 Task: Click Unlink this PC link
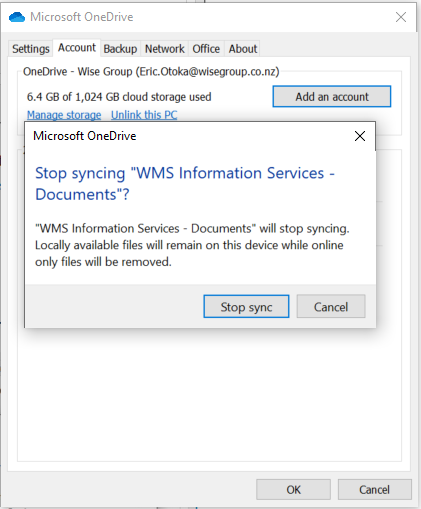click(x=144, y=115)
